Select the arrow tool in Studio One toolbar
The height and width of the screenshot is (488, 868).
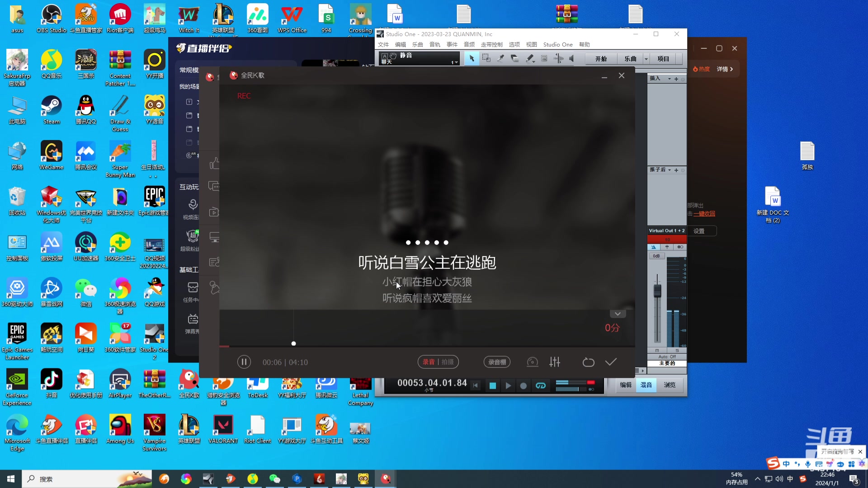click(x=472, y=58)
